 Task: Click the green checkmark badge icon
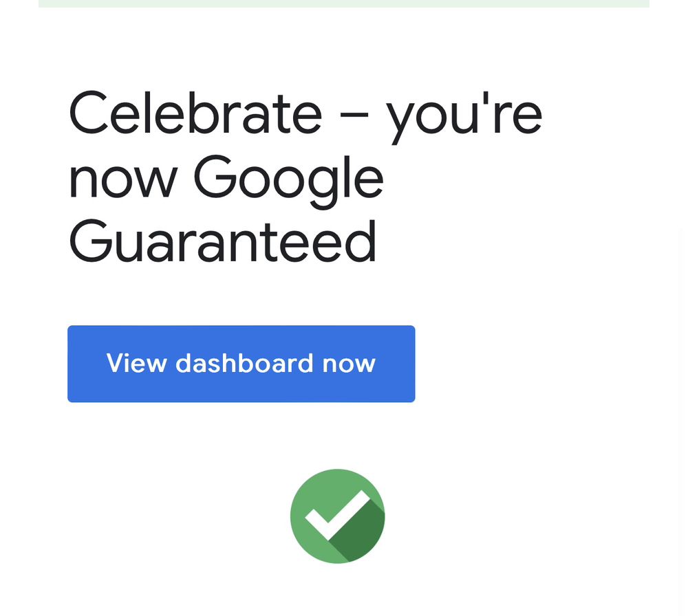point(337,516)
